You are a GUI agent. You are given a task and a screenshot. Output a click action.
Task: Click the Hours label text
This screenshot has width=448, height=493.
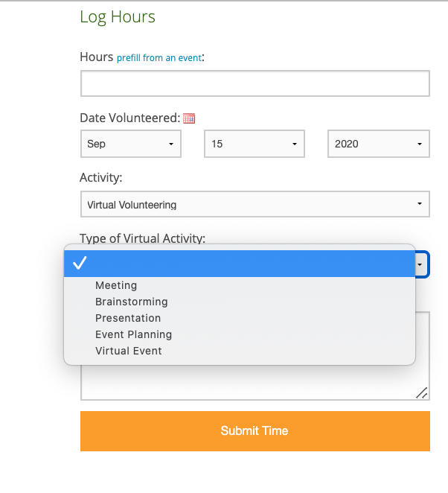click(x=96, y=57)
